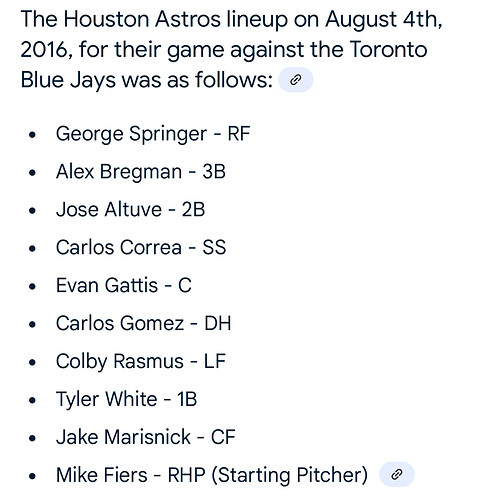Click the "August 4th" date text
Screen dimensions: 493x500
[384, 20]
